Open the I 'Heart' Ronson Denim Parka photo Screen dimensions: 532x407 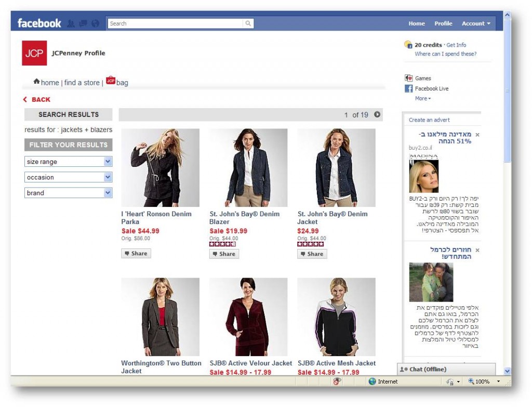160,168
